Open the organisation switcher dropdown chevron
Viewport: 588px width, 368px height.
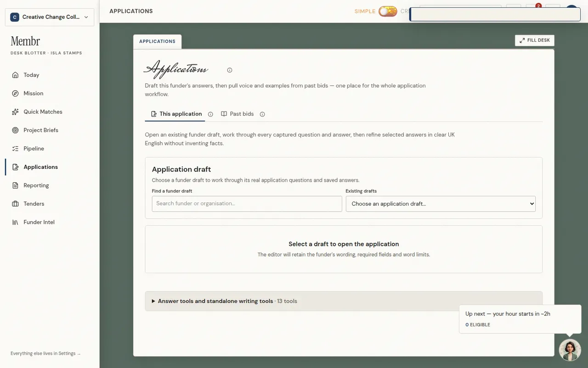86,17
